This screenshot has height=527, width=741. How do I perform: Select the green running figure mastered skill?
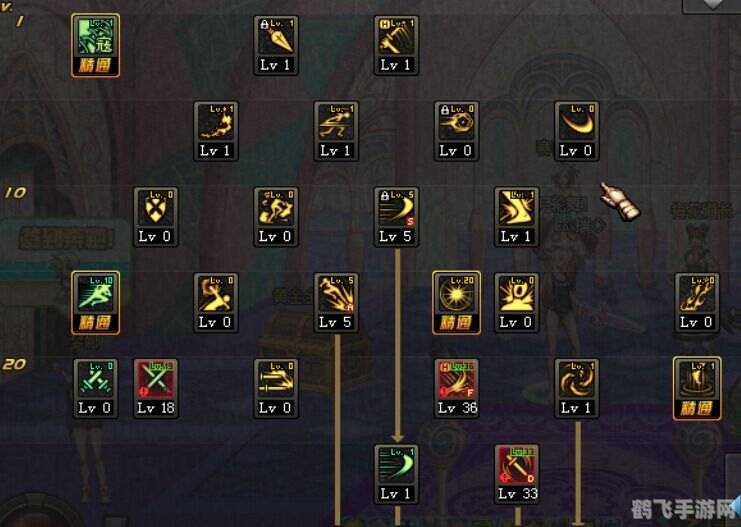95,302
